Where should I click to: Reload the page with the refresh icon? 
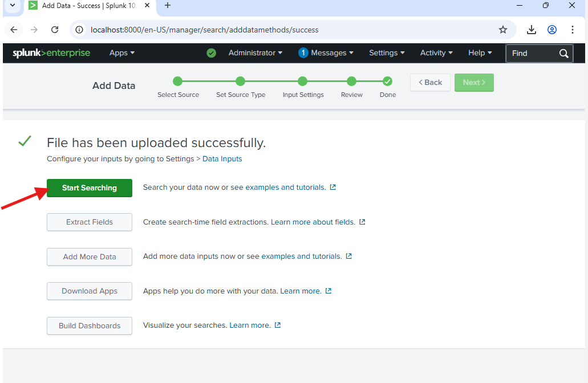click(55, 30)
